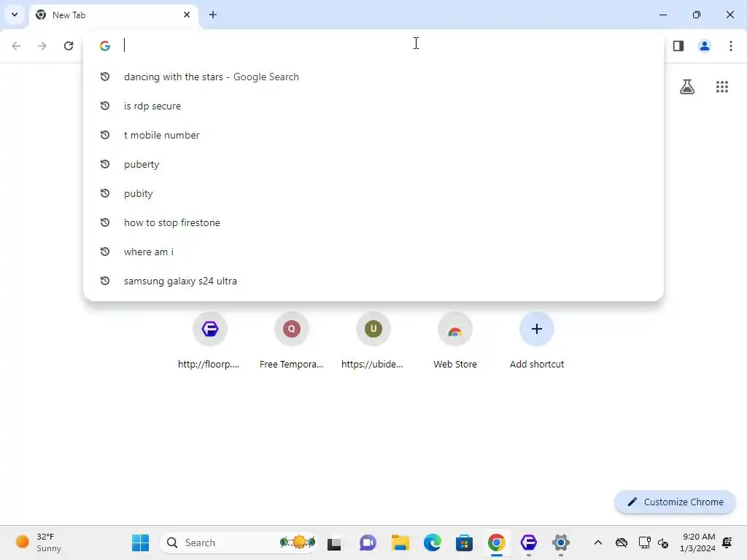Screen dimensions: 747x560
Task: Click Add shortcut button
Action: pyautogui.click(x=537, y=339)
